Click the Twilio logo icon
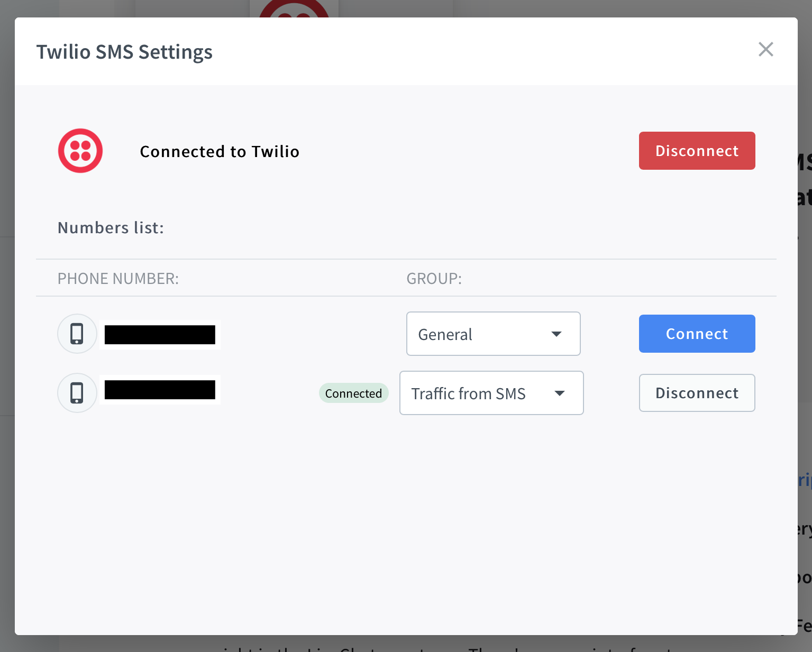This screenshot has width=812, height=652. coord(80,151)
